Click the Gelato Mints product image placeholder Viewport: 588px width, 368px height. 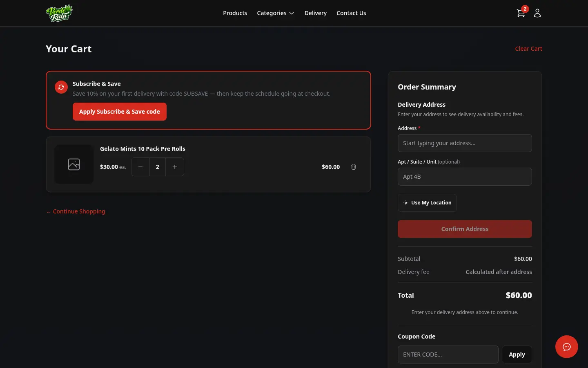click(x=74, y=164)
